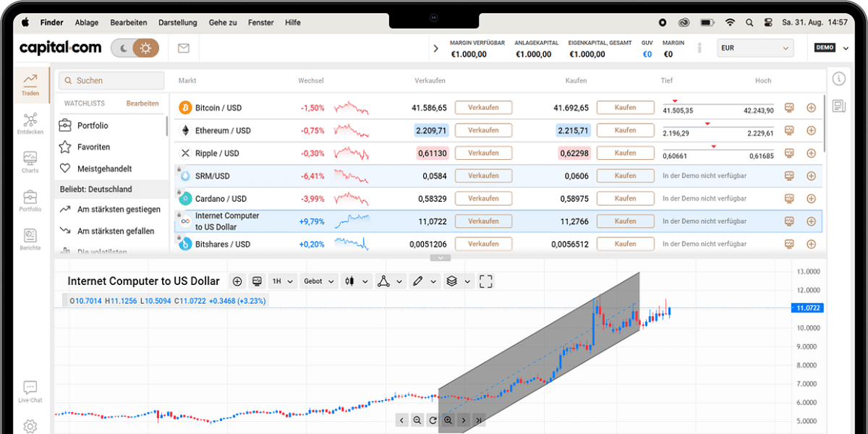Open the layers dropdown in chart toolbar

pos(458,281)
